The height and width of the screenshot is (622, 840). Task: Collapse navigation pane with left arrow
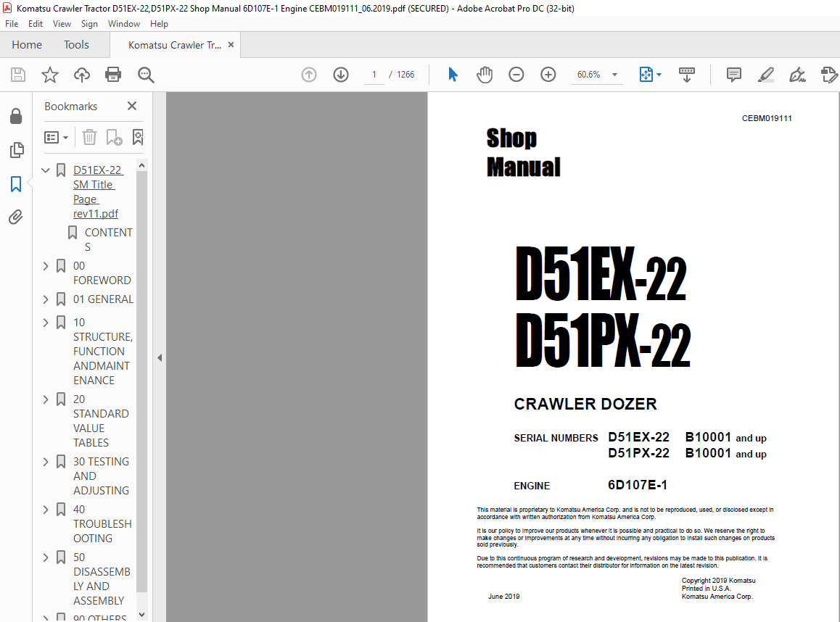click(160, 357)
